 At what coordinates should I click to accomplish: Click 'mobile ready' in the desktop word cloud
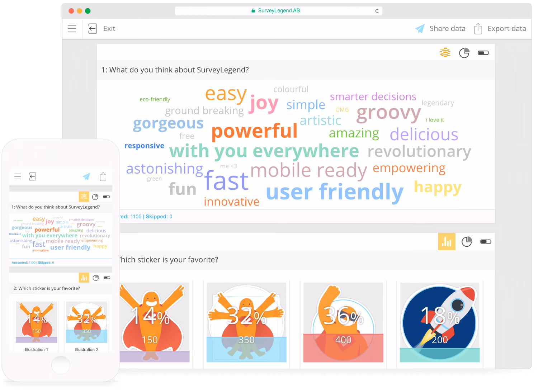pos(309,171)
